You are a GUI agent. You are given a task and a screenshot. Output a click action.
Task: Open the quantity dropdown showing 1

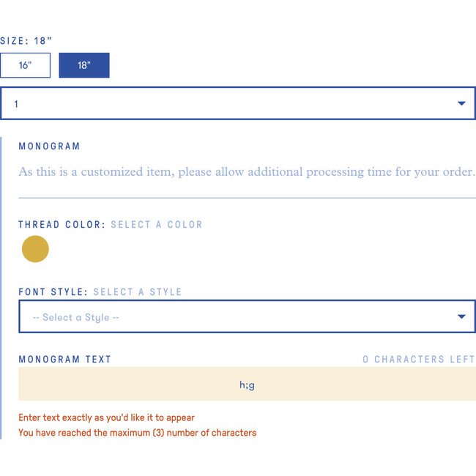click(238, 103)
